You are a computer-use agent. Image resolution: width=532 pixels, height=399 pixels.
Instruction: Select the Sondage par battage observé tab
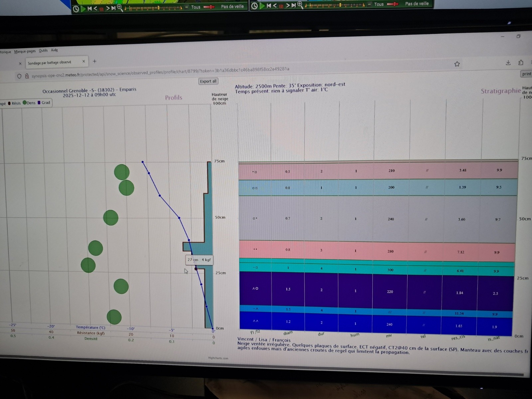click(x=50, y=62)
